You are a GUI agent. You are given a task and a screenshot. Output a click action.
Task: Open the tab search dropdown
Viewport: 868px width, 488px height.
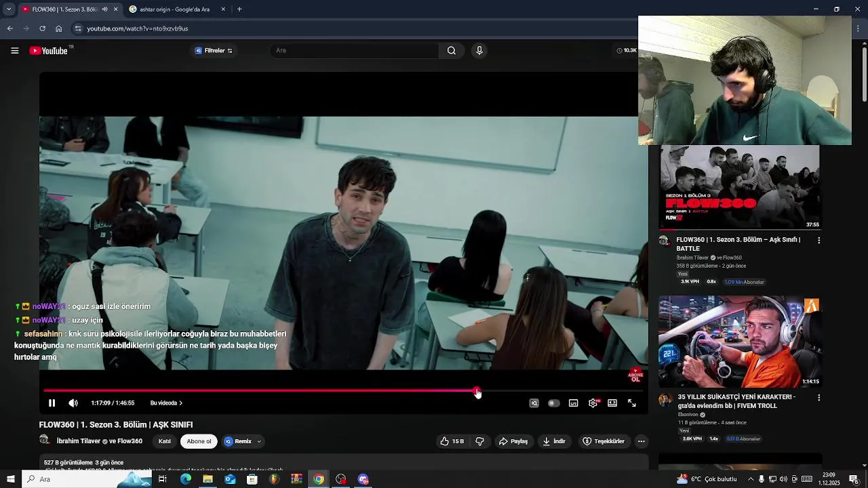(x=9, y=9)
